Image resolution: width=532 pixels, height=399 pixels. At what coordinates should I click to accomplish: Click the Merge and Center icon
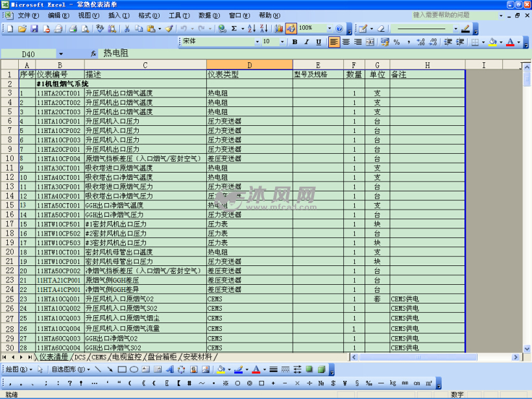click(369, 42)
